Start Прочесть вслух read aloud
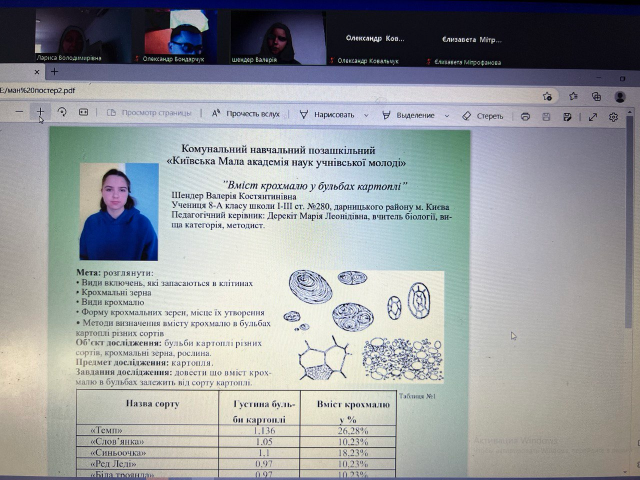Viewport: 640px width, 480px height. [245, 114]
